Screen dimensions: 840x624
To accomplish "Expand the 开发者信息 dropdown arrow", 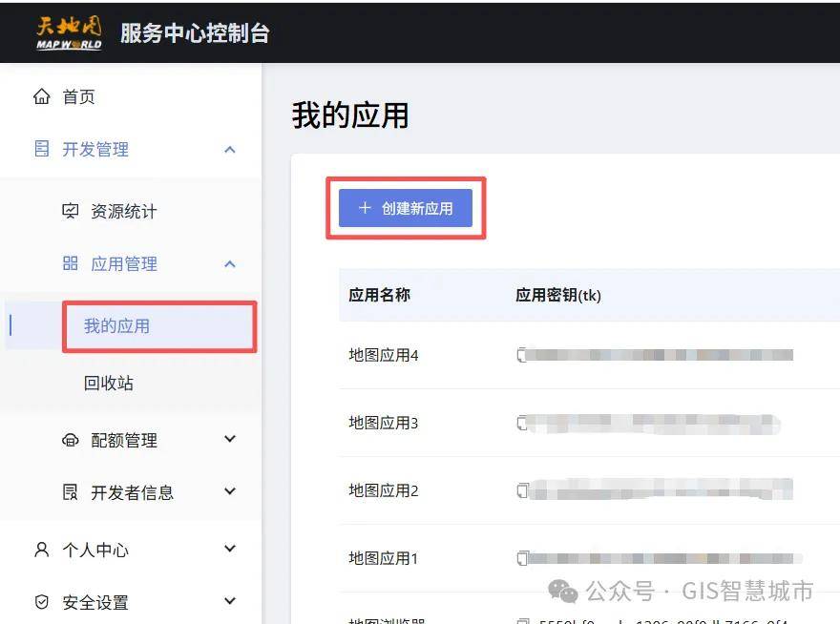I will 229,492.
